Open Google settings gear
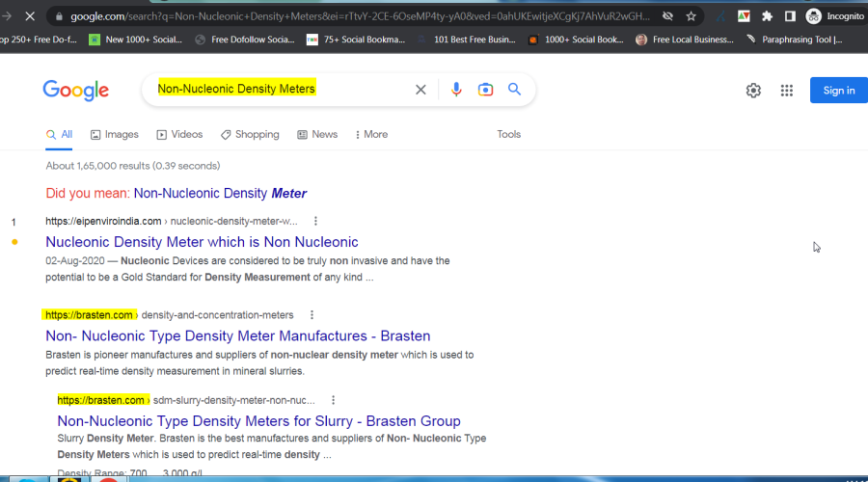This screenshot has width=868, height=482. coord(753,91)
